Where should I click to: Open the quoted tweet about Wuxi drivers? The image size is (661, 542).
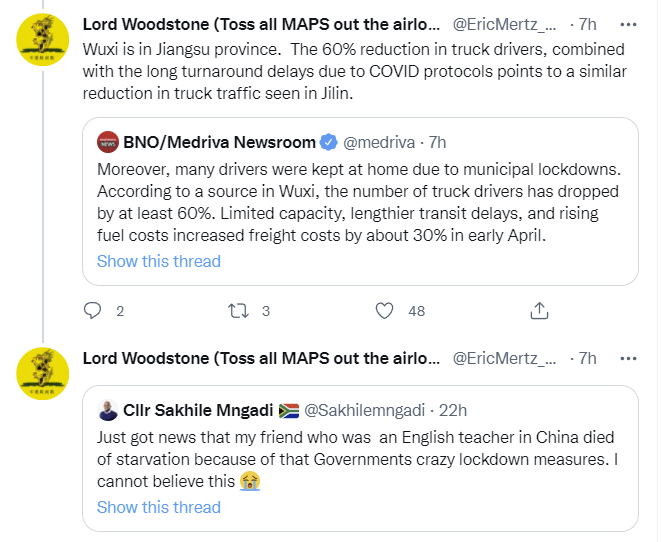[360, 201]
